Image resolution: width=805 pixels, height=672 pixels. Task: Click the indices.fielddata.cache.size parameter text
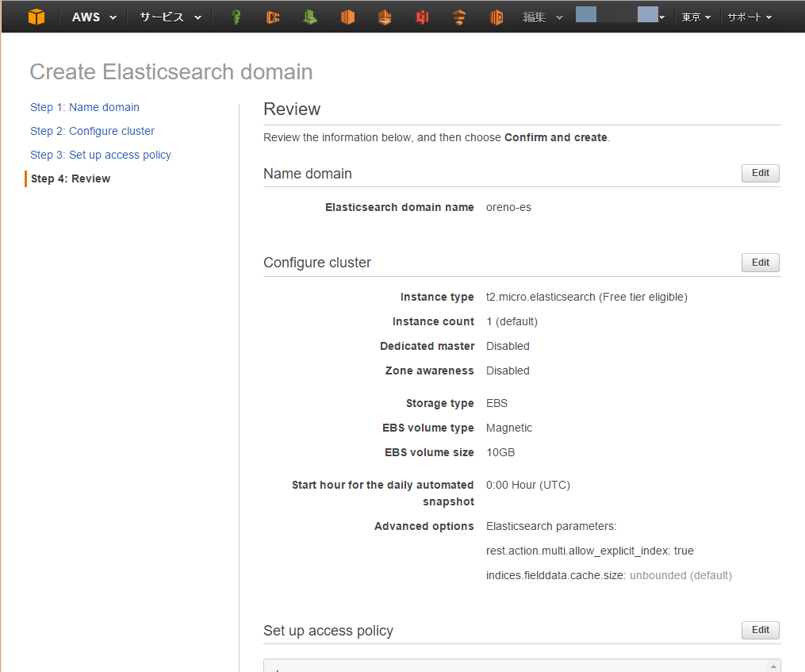point(609,575)
